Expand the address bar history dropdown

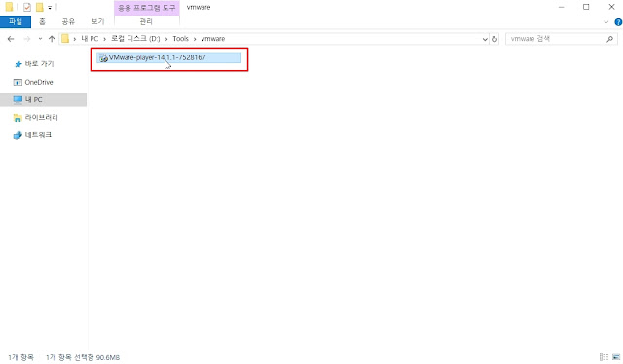click(485, 39)
